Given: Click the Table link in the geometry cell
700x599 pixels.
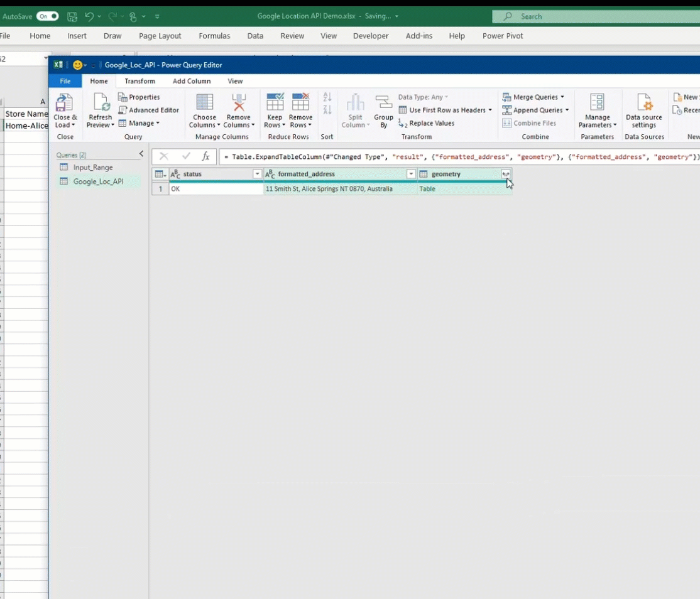Looking at the screenshot, I should click(427, 188).
